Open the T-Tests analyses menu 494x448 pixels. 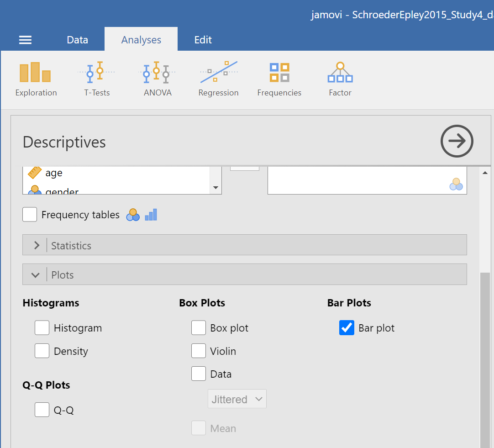click(97, 79)
